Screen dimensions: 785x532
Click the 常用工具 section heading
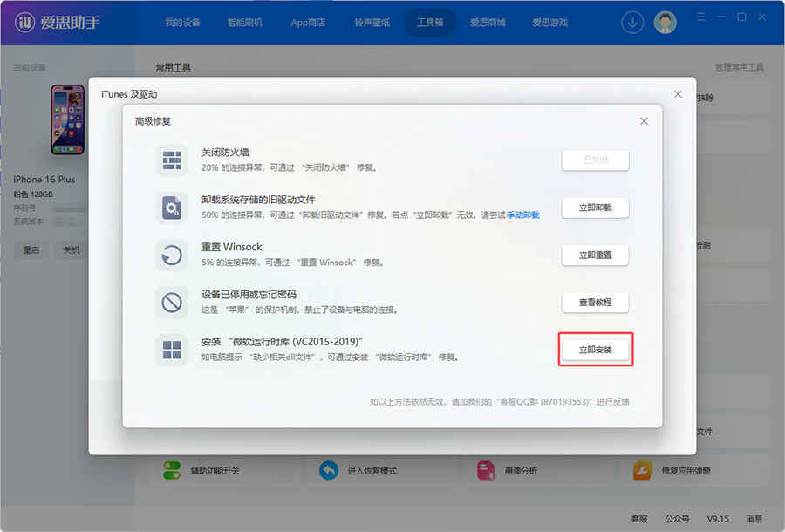(x=174, y=67)
